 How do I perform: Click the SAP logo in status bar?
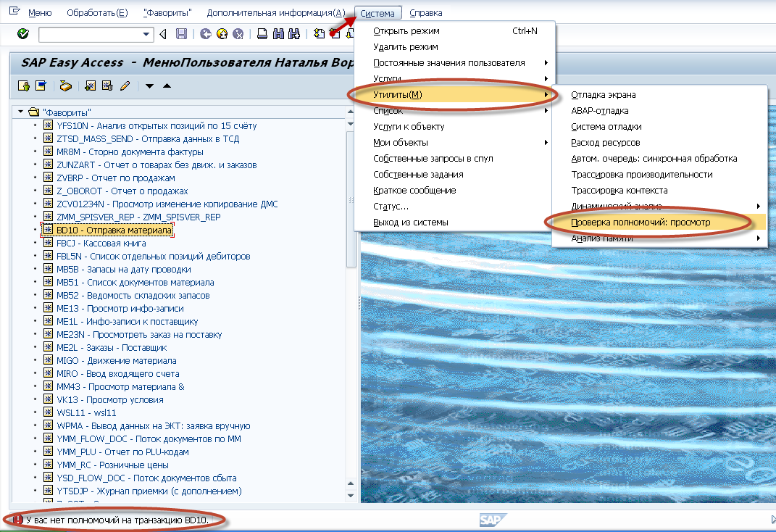tap(493, 520)
